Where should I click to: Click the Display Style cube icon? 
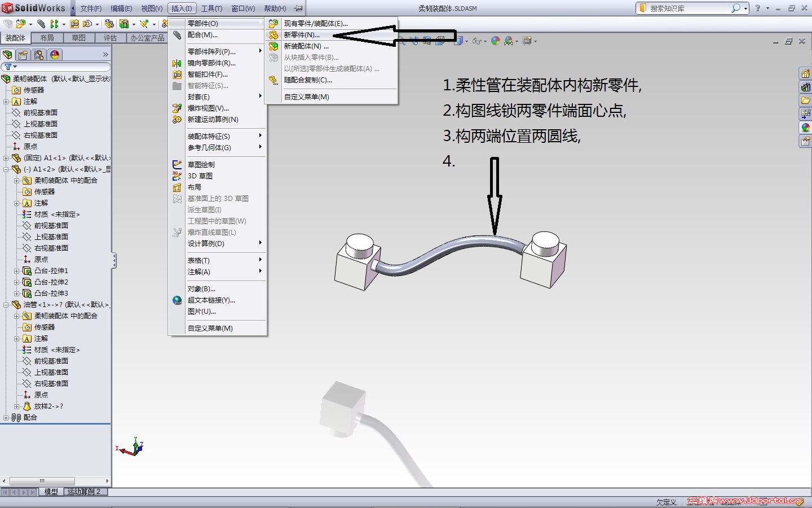[x=458, y=41]
